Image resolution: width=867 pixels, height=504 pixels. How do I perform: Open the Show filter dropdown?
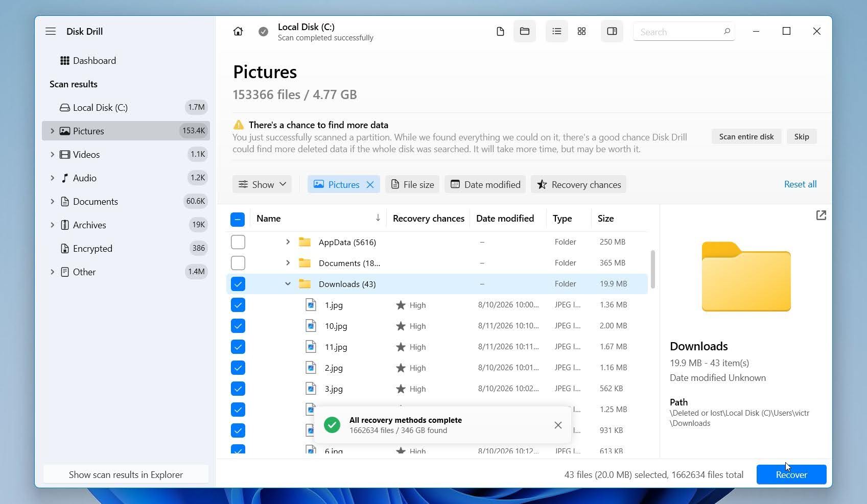(262, 184)
